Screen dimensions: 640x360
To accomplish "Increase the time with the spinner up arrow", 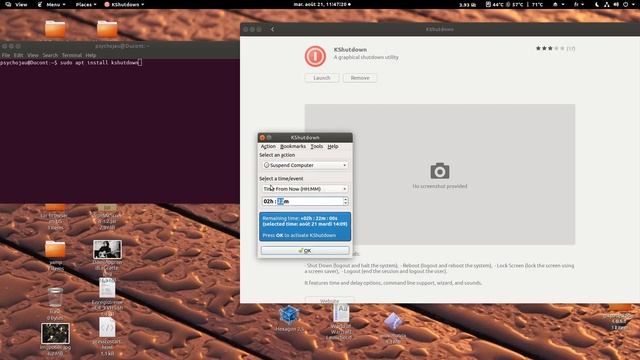I will [x=346, y=199].
